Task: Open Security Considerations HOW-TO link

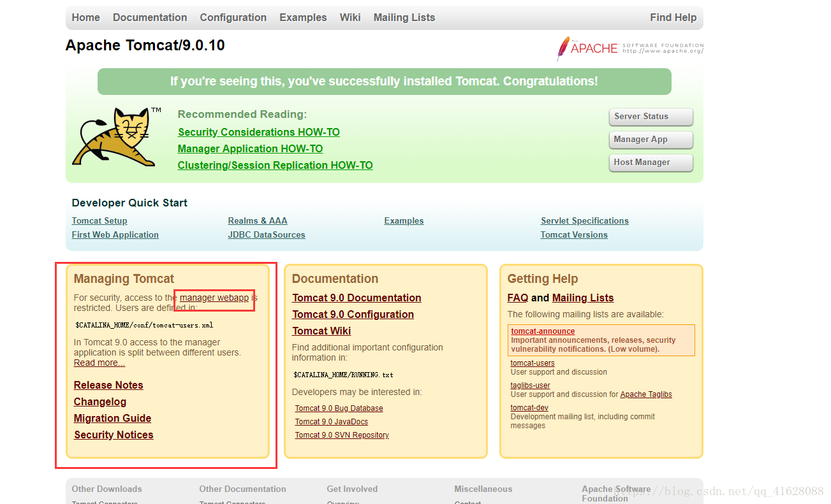Action: (x=259, y=132)
